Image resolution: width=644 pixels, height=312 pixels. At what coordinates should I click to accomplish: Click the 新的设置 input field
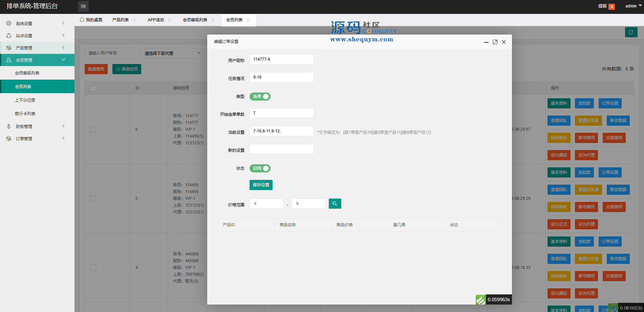[x=281, y=149]
